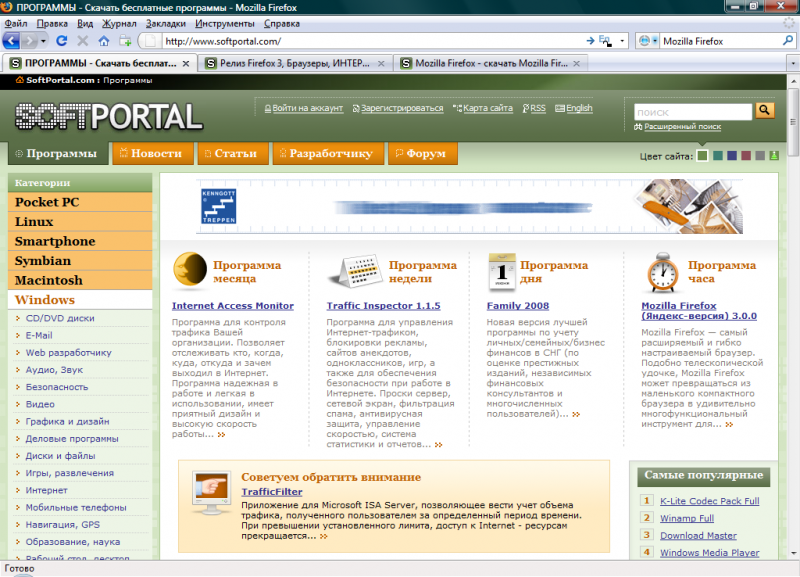The width and height of the screenshot is (800, 577).
Task: Open the search engine selector dropdown
Action: pos(646,41)
